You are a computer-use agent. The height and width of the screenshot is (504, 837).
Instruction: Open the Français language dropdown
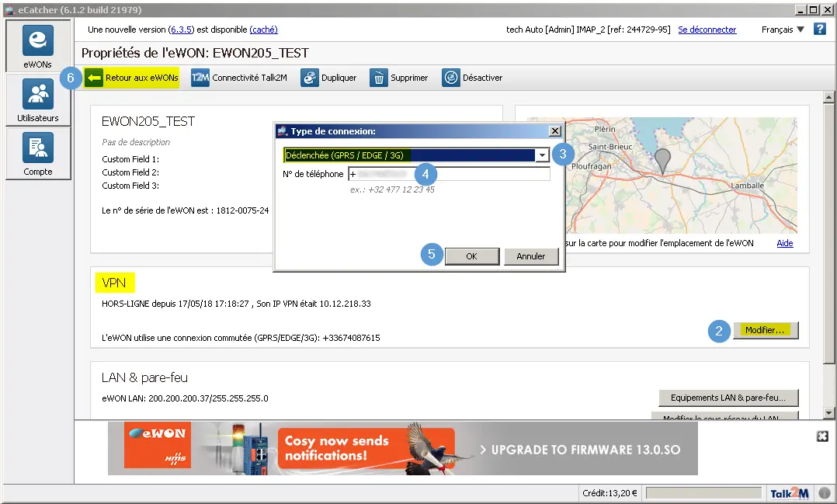tap(783, 30)
